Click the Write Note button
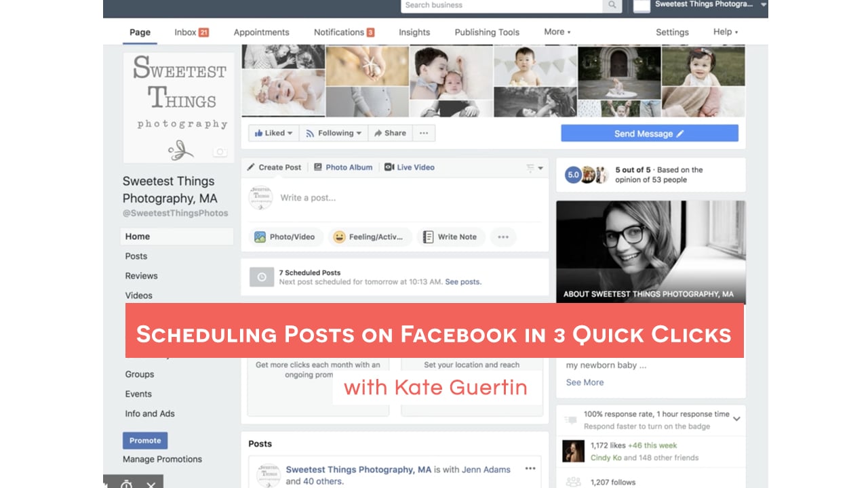 click(x=450, y=237)
